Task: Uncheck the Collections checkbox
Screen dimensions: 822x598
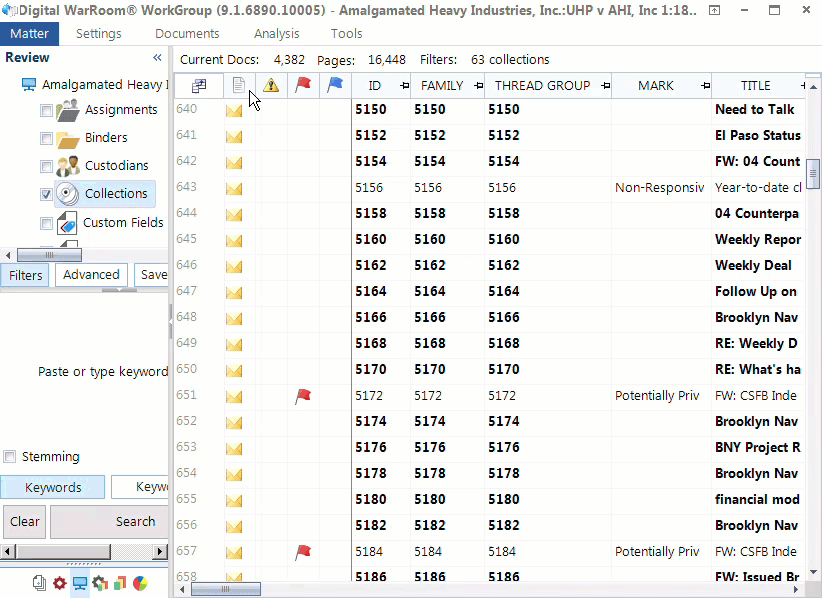Action: point(46,194)
